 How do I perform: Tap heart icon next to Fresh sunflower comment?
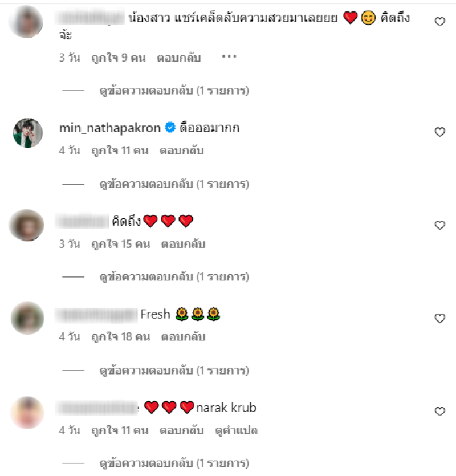click(439, 318)
